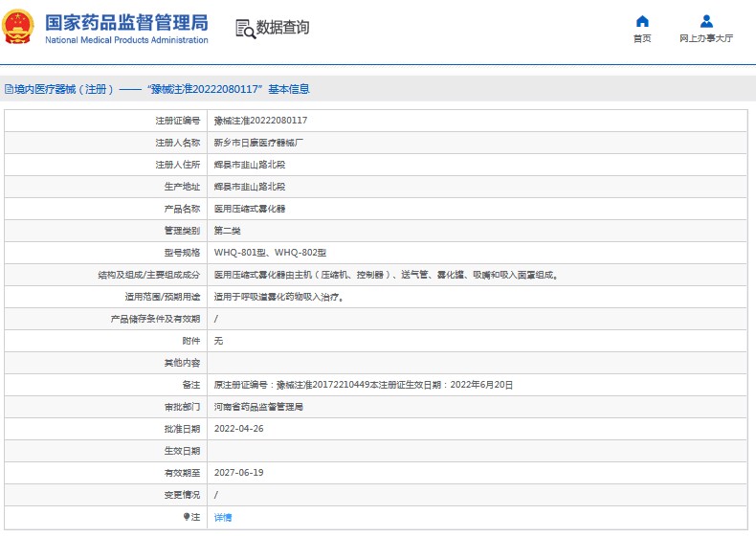Viewport: 756px width, 537px height.
Task: Click registration number 豫械注准20222080117 value cell
Action: [x=260, y=121]
